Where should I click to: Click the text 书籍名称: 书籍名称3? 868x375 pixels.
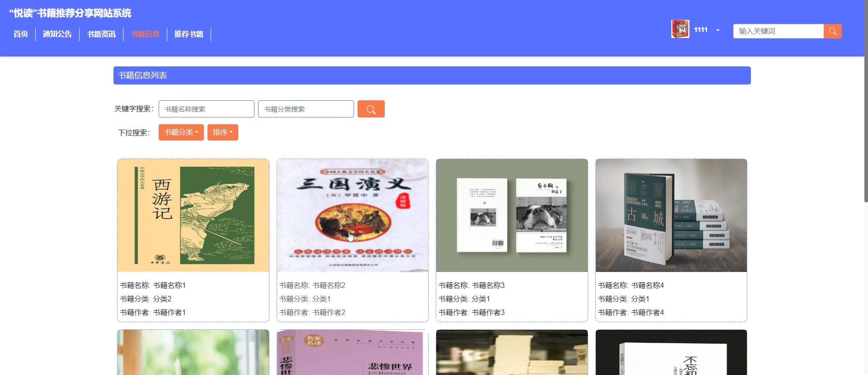[x=472, y=286]
